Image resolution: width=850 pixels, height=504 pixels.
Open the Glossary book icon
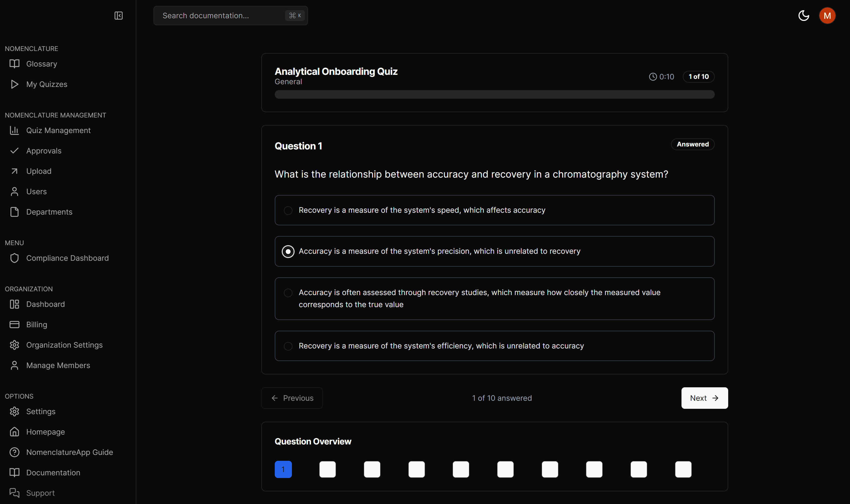[14, 64]
